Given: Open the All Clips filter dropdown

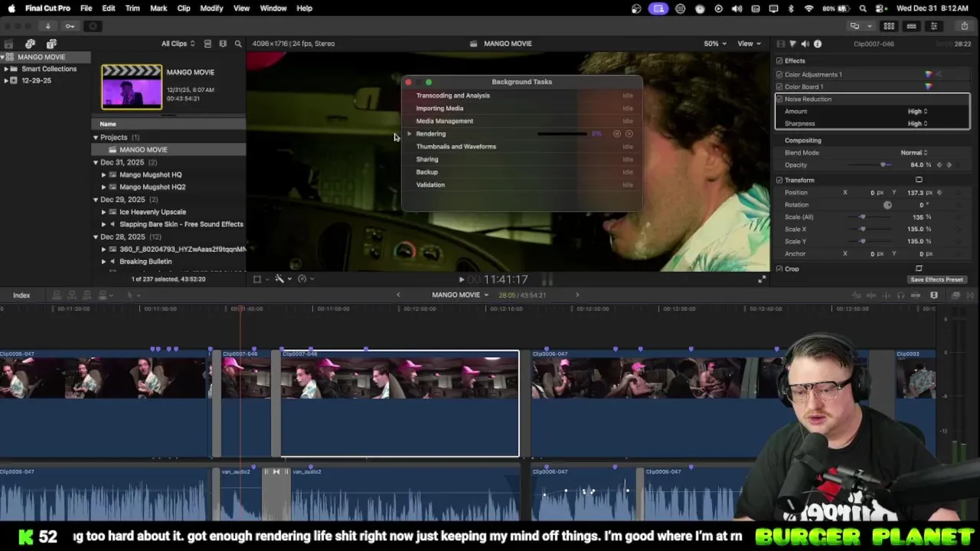Looking at the screenshot, I should (x=178, y=44).
